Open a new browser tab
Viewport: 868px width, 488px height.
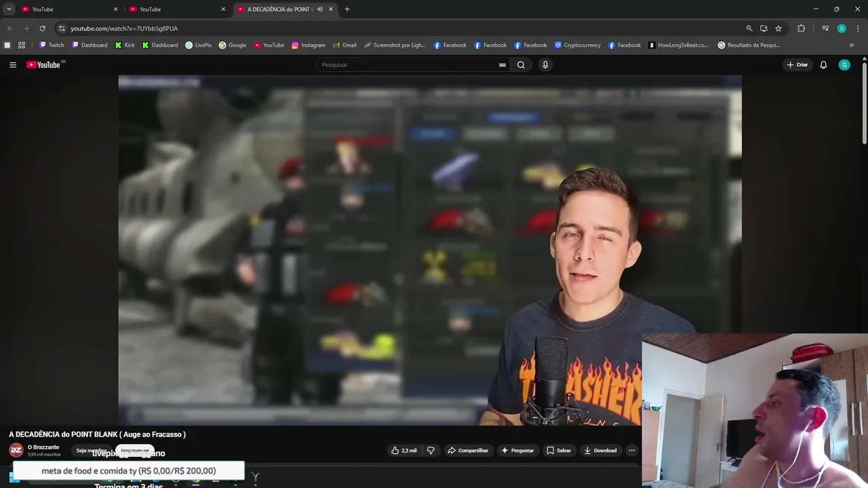click(x=347, y=9)
